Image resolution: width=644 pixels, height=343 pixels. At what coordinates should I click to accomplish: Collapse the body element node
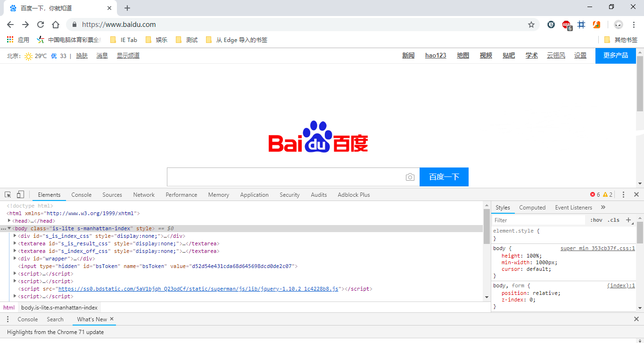9,228
